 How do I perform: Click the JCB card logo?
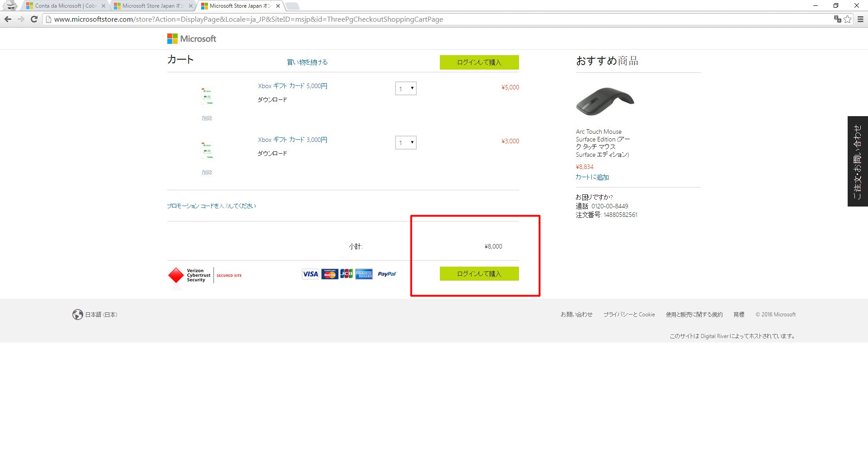(346, 274)
